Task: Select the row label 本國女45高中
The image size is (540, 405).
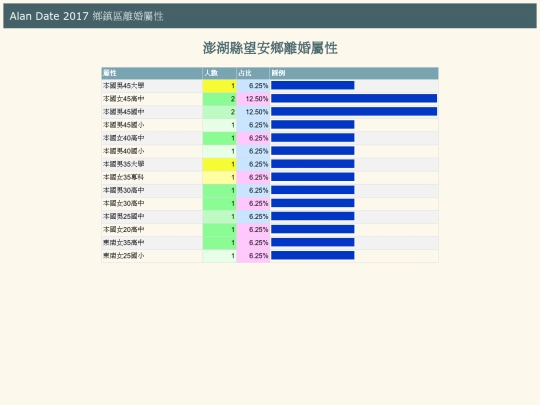Action: (123, 99)
